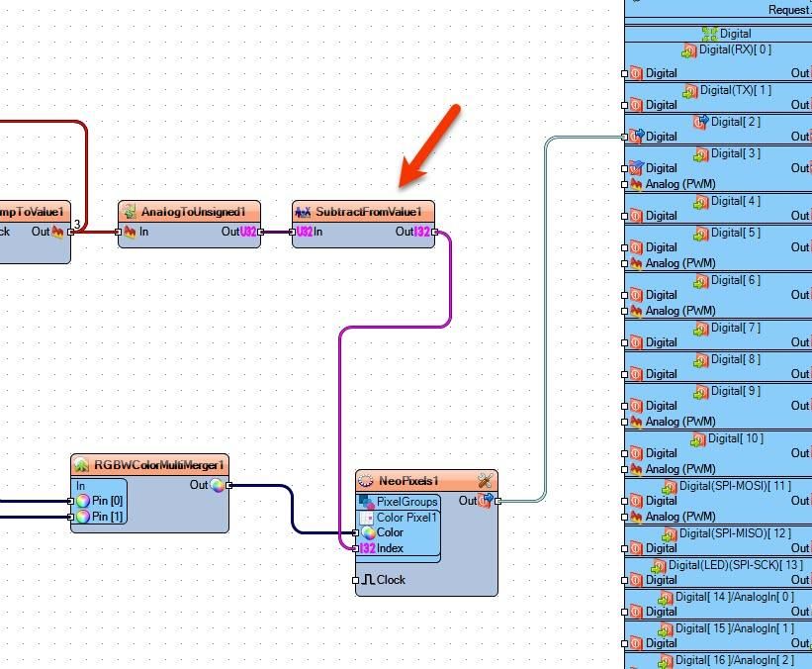Click the Analog (PWM) icon under Digital[ 3 ]
The width and height of the screenshot is (812, 669).
click(636, 184)
